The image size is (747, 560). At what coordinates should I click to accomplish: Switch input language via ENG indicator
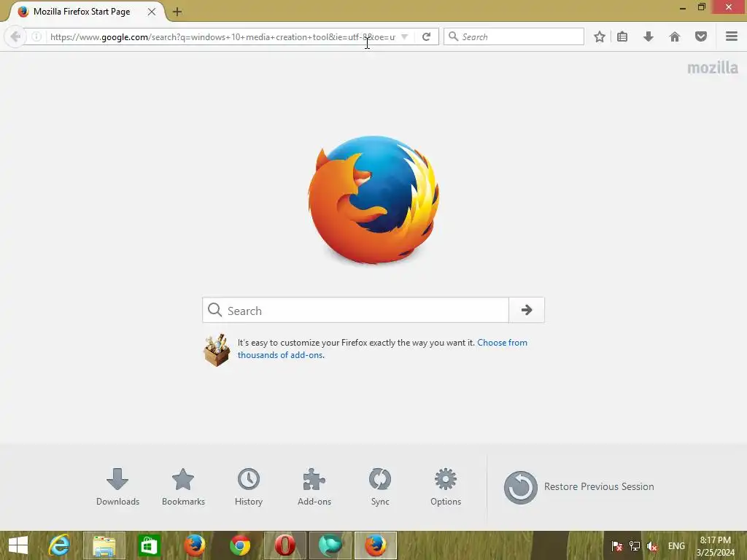click(676, 545)
